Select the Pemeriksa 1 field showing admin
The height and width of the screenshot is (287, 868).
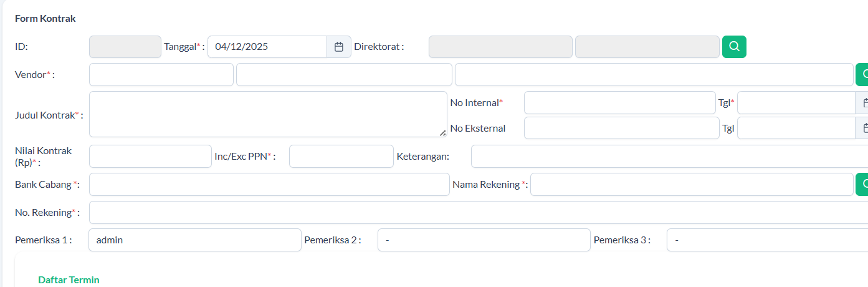(194, 240)
